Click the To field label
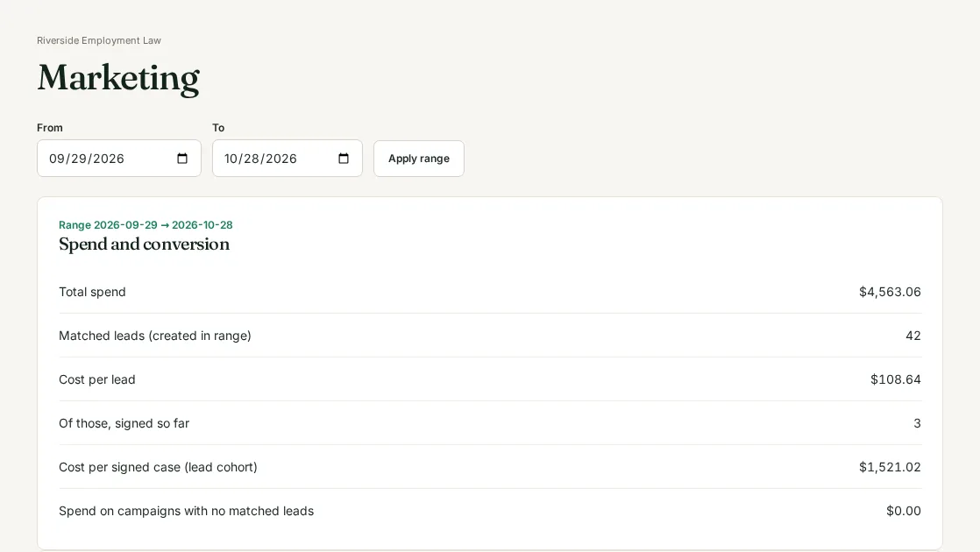The width and height of the screenshot is (980, 552). [218, 127]
